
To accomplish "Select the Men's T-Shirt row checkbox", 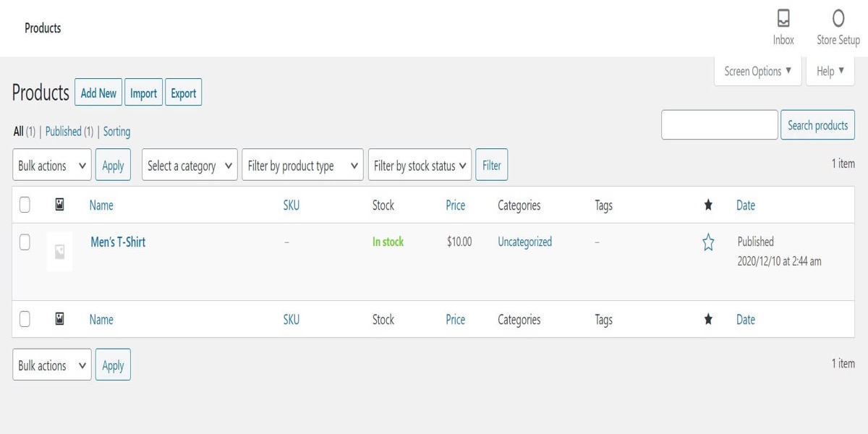I will coord(25,242).
